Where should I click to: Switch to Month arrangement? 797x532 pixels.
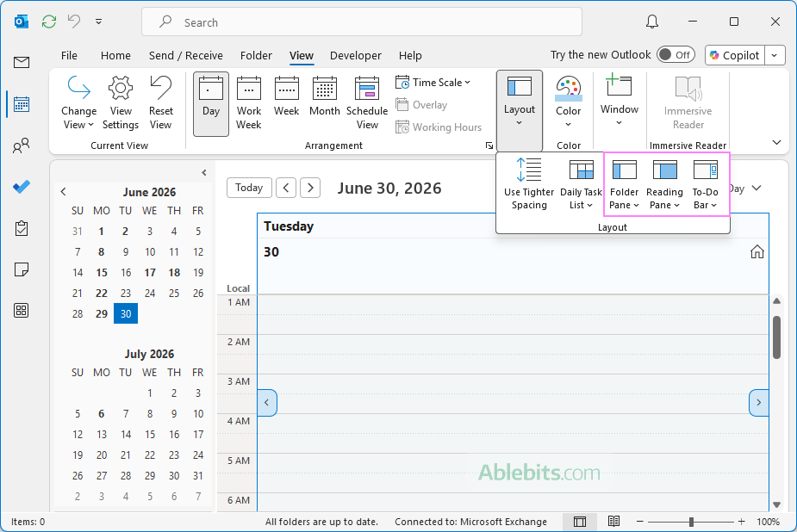[324, 96]
